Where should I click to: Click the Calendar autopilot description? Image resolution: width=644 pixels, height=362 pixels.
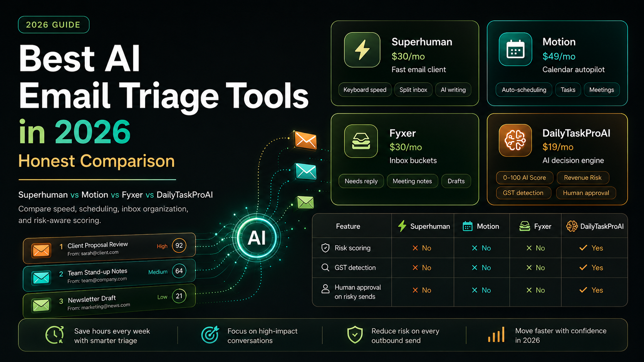[574, 70]
